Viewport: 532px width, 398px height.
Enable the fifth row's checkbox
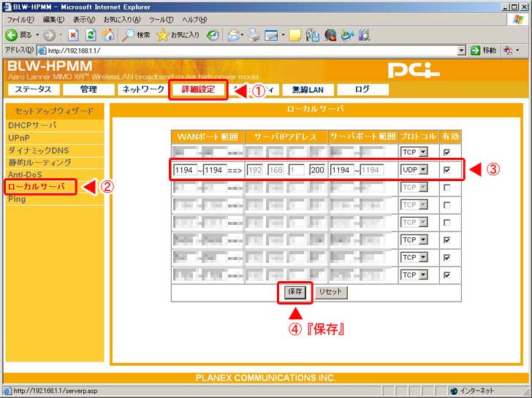447,223
